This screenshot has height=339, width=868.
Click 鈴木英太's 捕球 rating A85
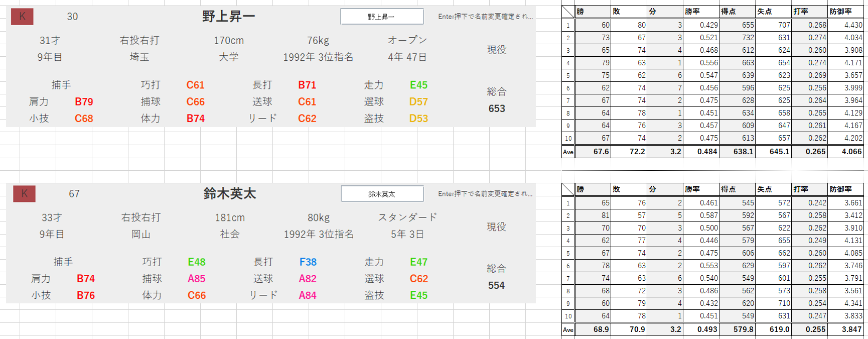pyautogui.click(x=197, y=279)
